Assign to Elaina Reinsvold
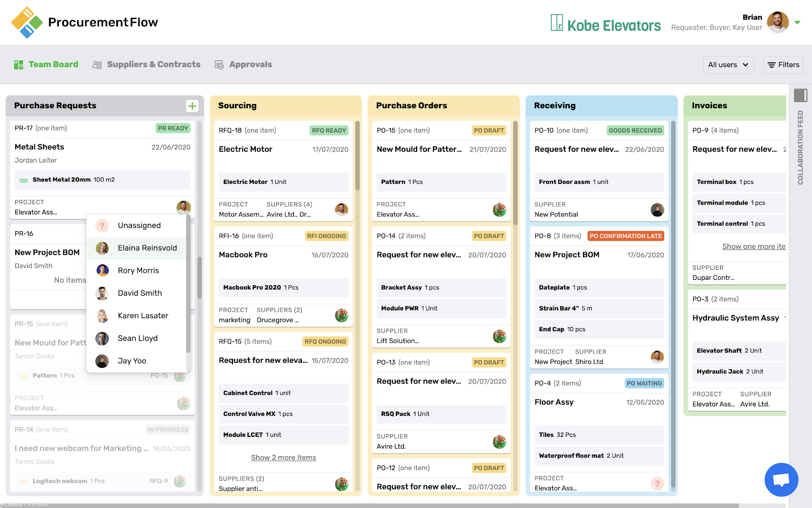Screen dimensions: 812x508 pos(137,248)
